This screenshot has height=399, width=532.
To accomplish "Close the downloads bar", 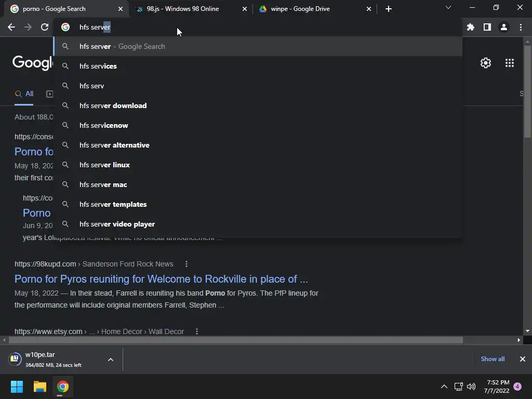I will (523, 359).
